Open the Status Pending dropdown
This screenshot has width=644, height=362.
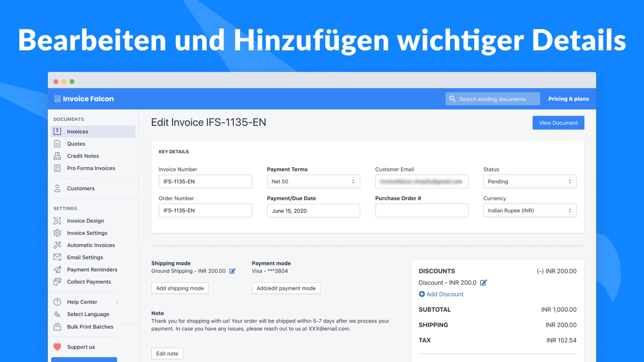tap(530, 181)
